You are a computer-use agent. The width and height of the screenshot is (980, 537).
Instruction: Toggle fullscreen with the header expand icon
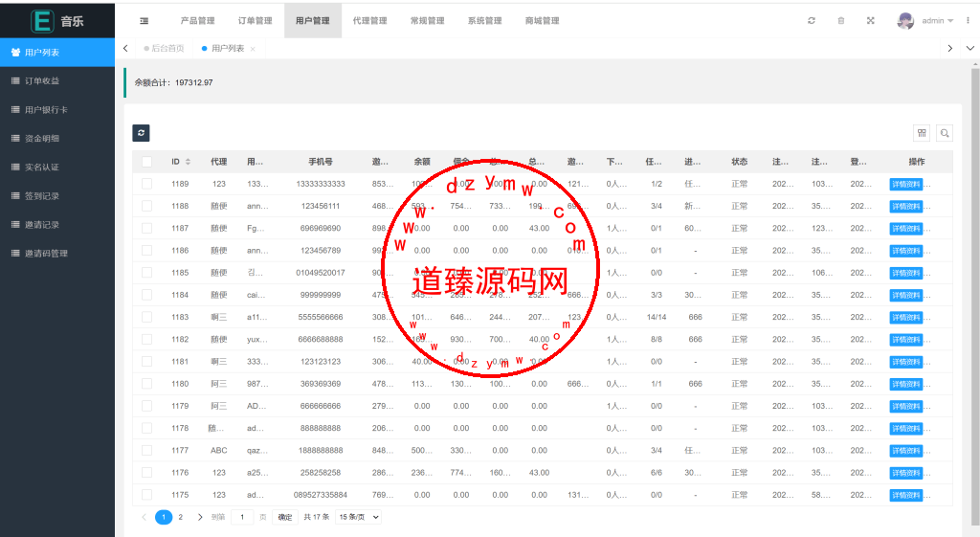pyautogui.click(x=870, y=21)
